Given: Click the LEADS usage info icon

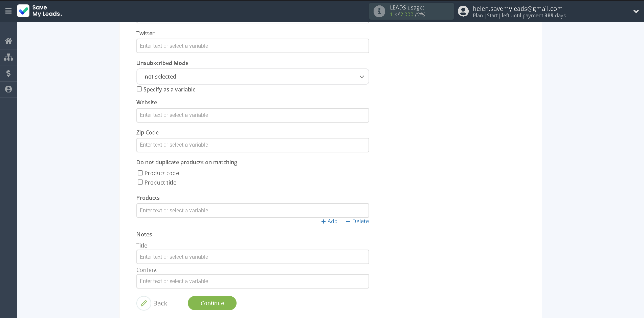Looking at the screenshot, I should coord(379,11).
